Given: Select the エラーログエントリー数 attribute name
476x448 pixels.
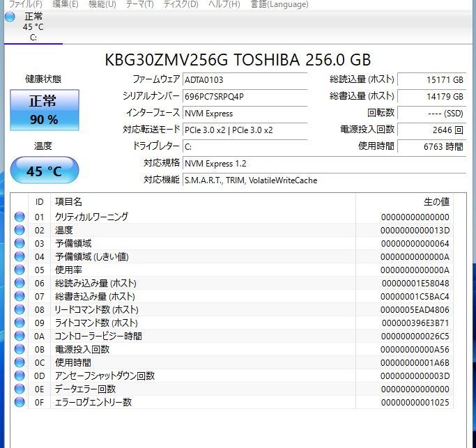Looking at the screenshot, I should 93,402.
